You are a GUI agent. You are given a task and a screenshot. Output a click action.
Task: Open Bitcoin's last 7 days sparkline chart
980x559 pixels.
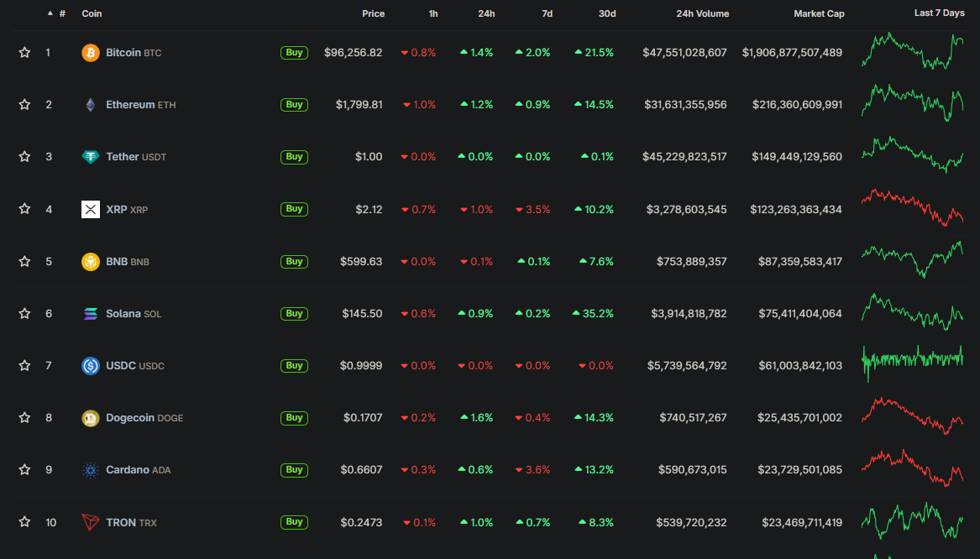click(x=912, y=52)
